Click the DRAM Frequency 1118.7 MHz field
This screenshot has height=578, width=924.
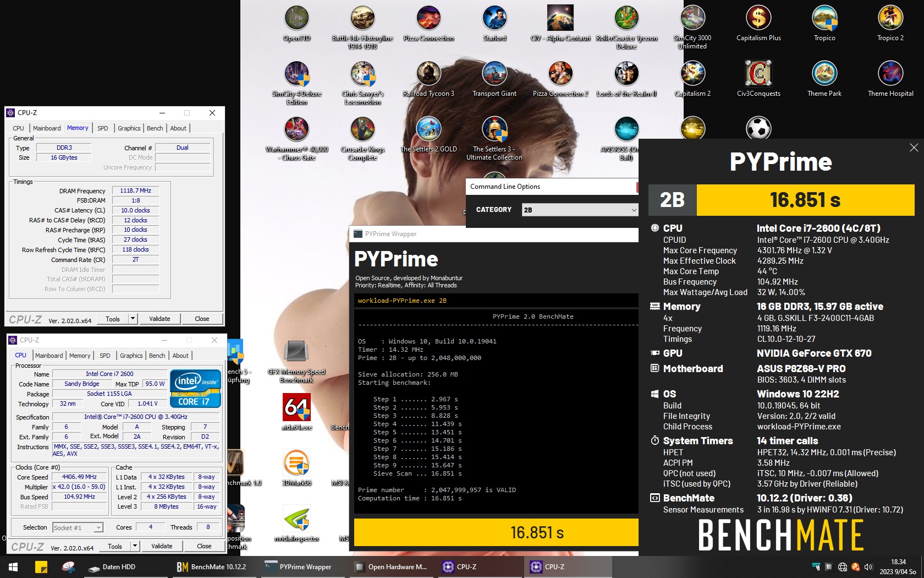coord(136,190)
